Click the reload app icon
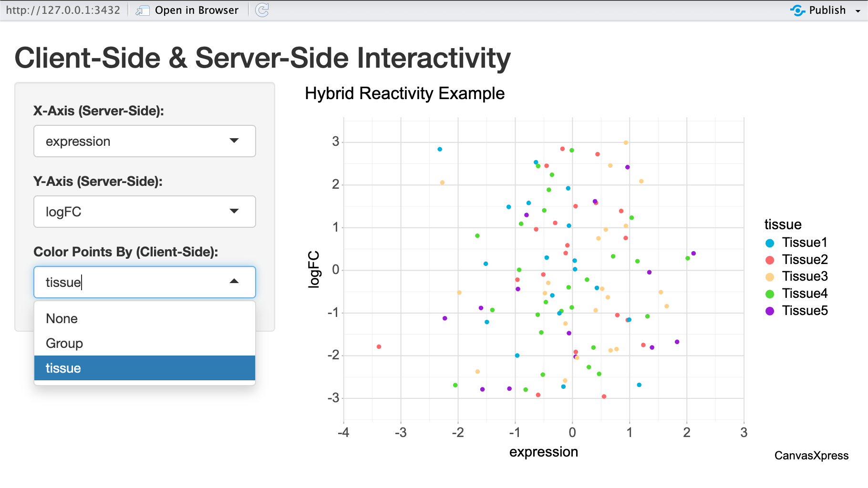Viewport: 868px width, 488px height. tap(262, 10)
